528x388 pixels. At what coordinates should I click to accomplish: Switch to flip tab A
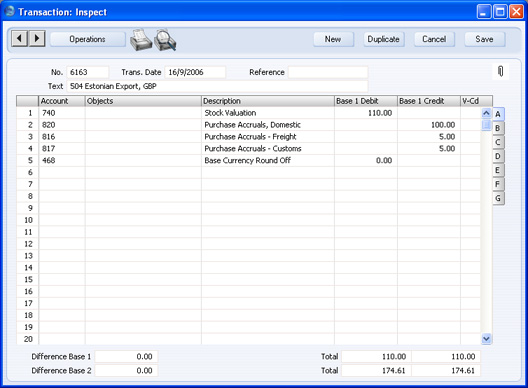498,114
